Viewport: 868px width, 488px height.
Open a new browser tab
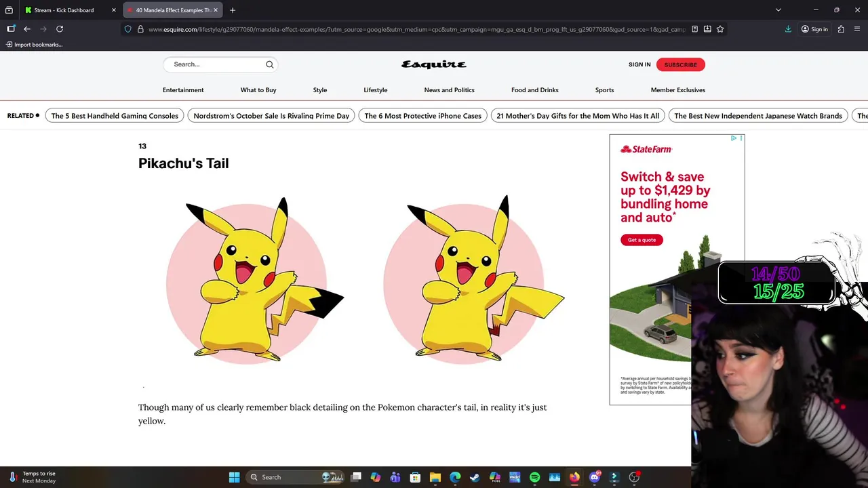(x=233, y=10)
